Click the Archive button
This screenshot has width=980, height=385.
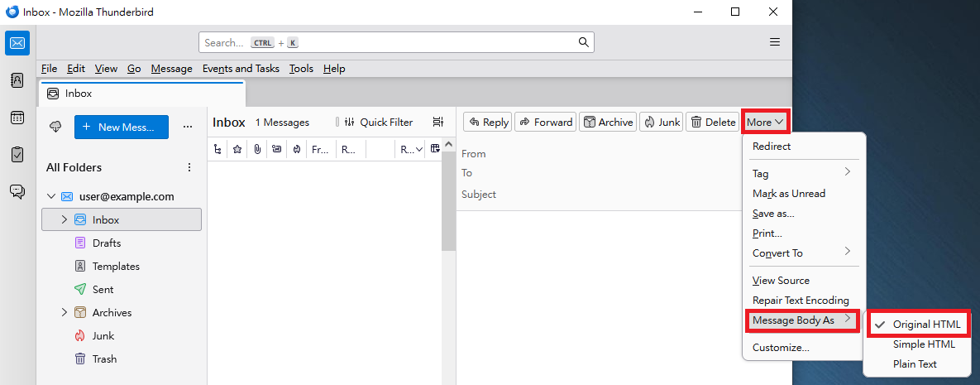coord(608,122)
